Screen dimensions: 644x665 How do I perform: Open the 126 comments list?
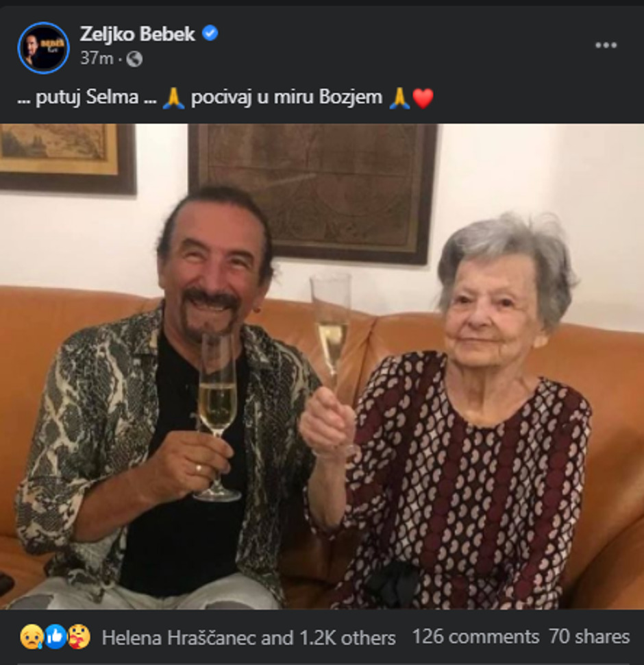click(x=475, y=637)
